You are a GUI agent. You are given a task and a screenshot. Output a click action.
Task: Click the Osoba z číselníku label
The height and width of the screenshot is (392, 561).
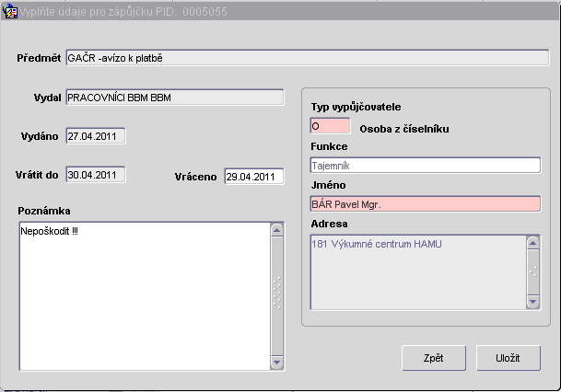tap(404, 129)
